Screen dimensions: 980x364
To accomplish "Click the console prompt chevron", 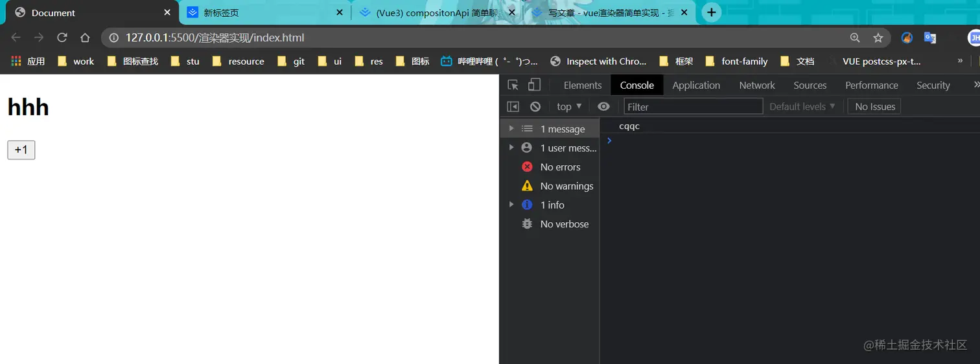I will [x=609, y=141].
